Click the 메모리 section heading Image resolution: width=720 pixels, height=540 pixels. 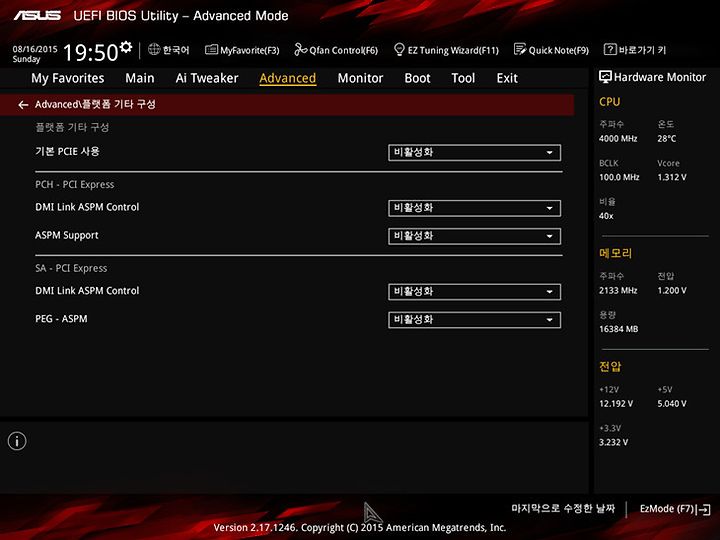pyautogui.click(x=615, y=253)
